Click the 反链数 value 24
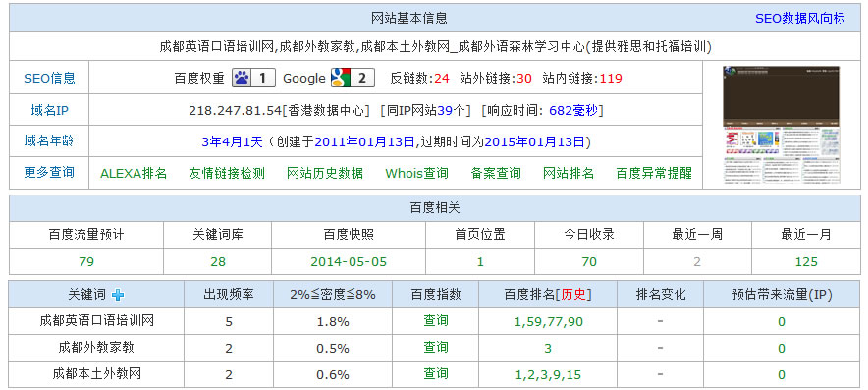The width and height of the screenshot is (868, 390). click(442, 79)
